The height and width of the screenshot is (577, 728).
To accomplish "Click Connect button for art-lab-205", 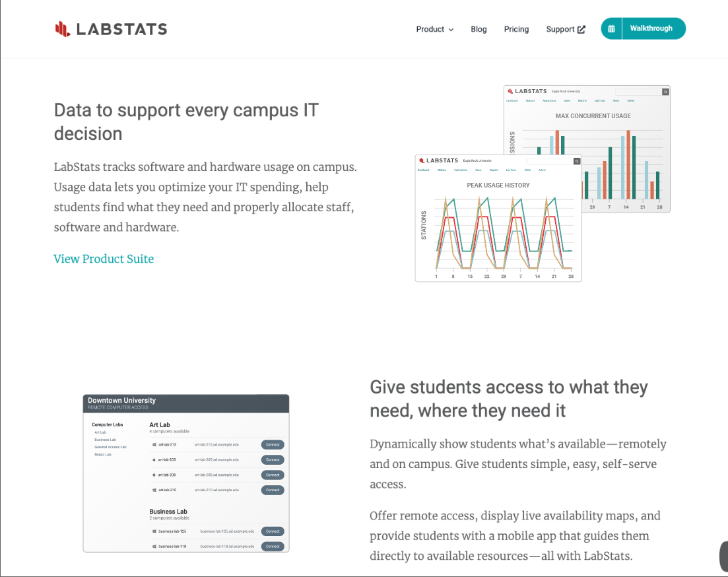I will [x=273, y=459].
